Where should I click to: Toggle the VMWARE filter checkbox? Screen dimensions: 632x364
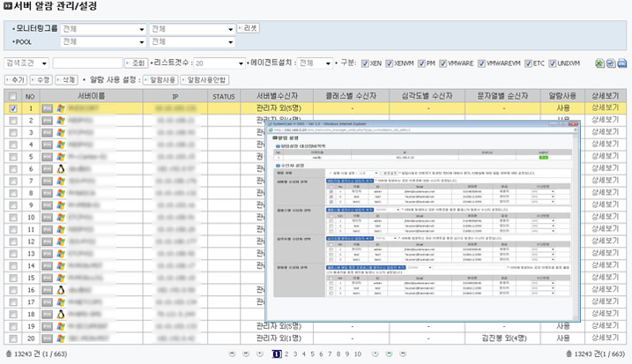pyautogui.click(x=443, y=63)
